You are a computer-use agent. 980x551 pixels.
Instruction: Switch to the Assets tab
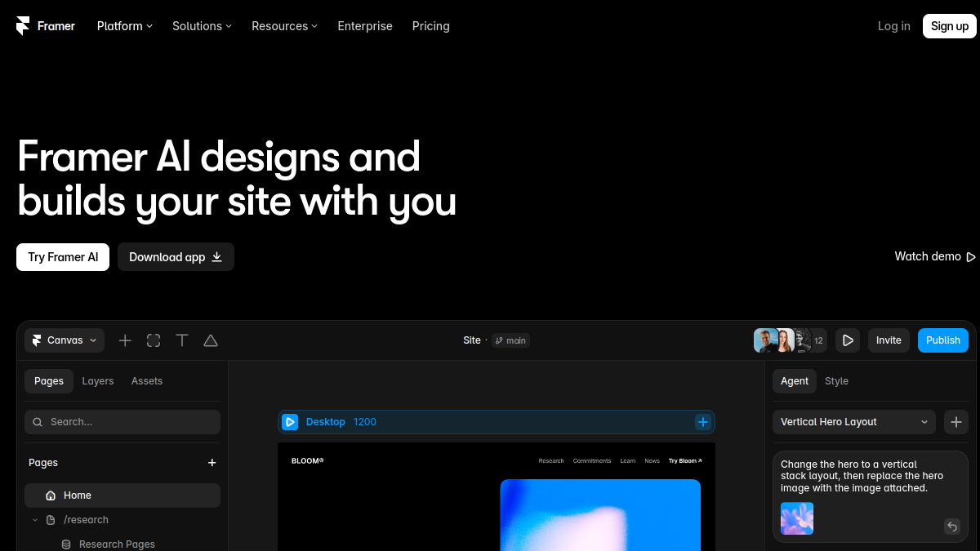[x=147, y=381]
